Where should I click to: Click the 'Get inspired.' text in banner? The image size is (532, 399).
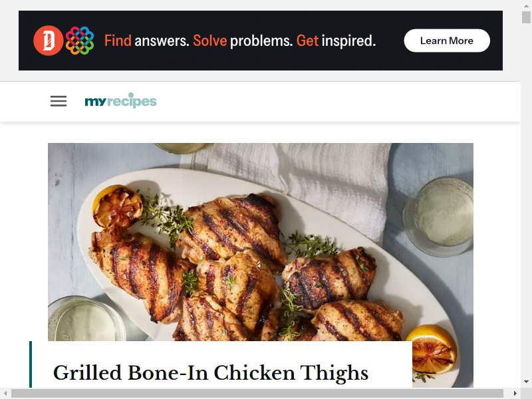point(336,41)
